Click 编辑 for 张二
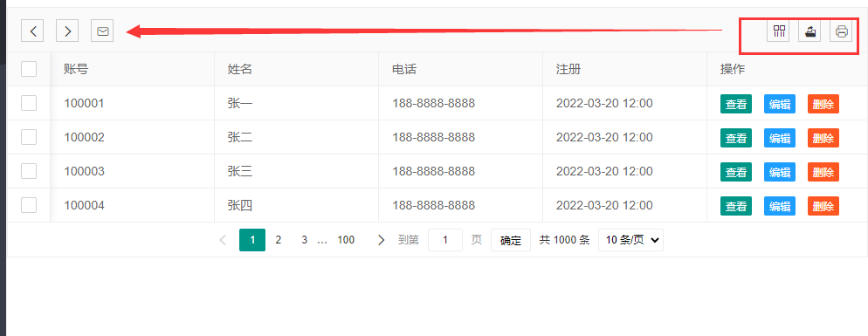 (x=780, y=138)
